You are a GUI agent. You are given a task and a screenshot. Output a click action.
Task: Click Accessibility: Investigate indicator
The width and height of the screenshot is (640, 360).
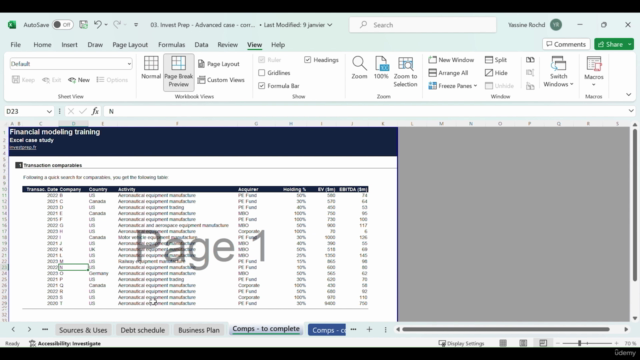[65, 343]
